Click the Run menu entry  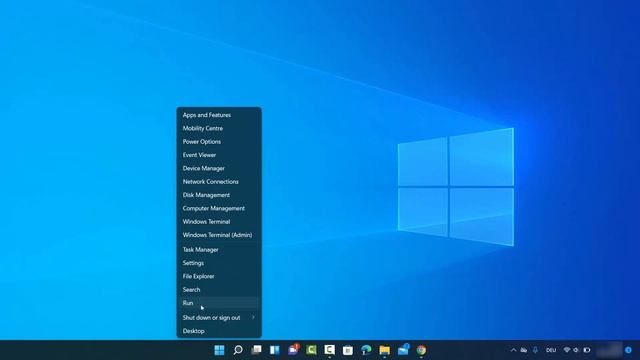219,303
